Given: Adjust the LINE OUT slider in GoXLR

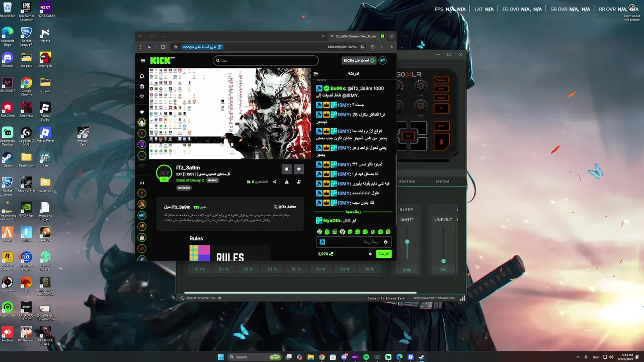Looking at the screenshot, I should tap(443, 261).
